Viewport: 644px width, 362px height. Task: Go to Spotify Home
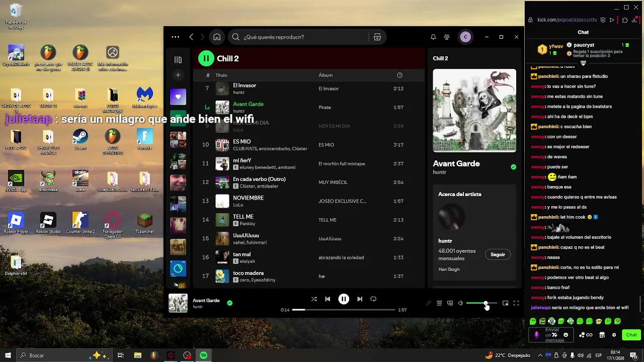[x=217, y=37]
